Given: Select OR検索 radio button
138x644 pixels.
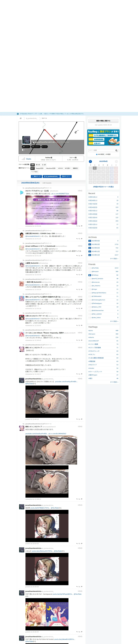Looking at the screenshot, I should tap(105, 154).
